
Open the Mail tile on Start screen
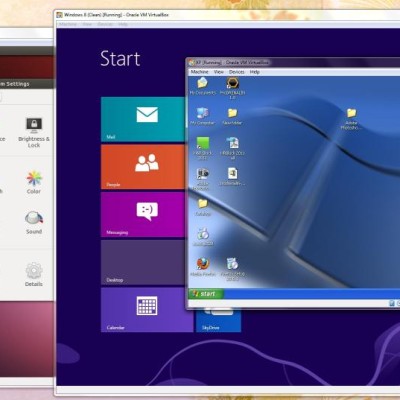143,120
